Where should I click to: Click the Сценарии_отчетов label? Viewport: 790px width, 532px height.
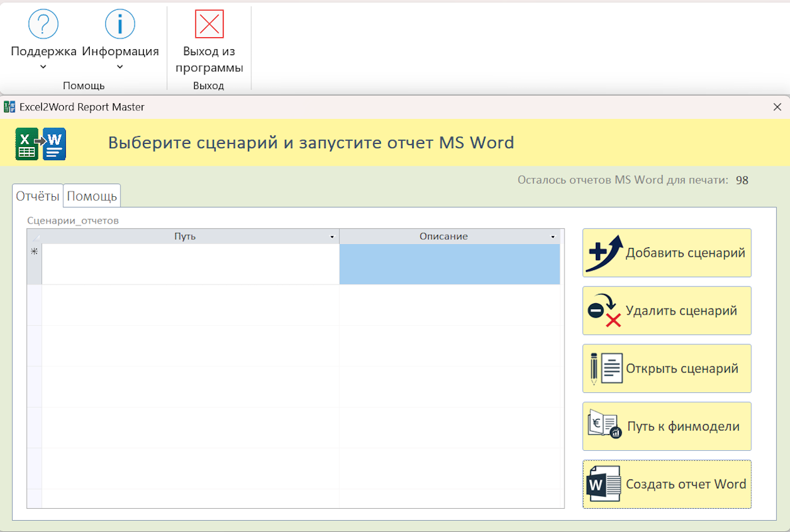pyautogui.click(x=73, y=221)
